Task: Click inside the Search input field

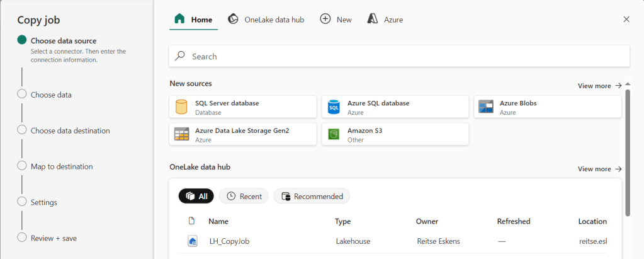Action: (403, 56)
